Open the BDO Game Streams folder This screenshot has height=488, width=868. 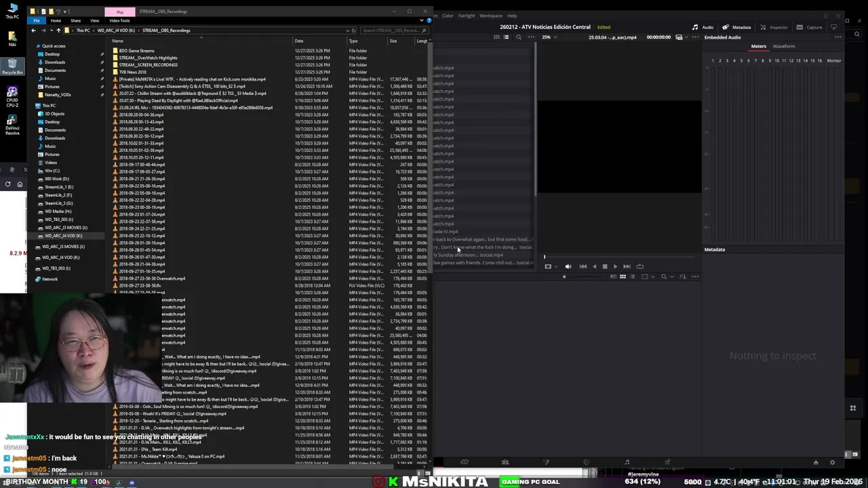coord(136,51)
